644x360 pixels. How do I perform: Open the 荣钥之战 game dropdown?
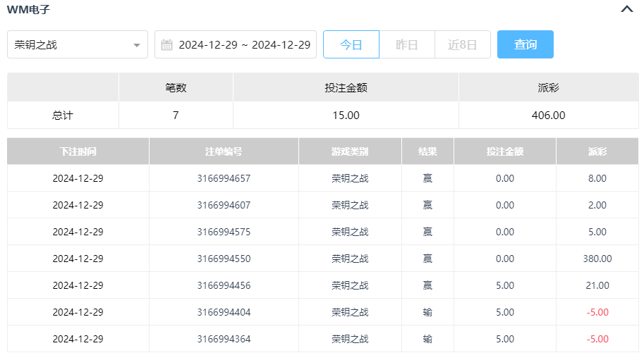(x=71, y=44)
